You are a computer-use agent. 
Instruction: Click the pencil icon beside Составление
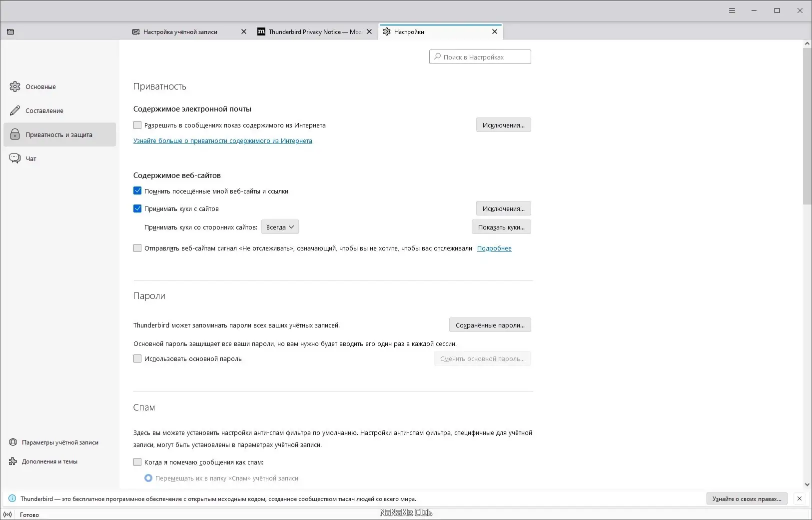pos(15,110)
